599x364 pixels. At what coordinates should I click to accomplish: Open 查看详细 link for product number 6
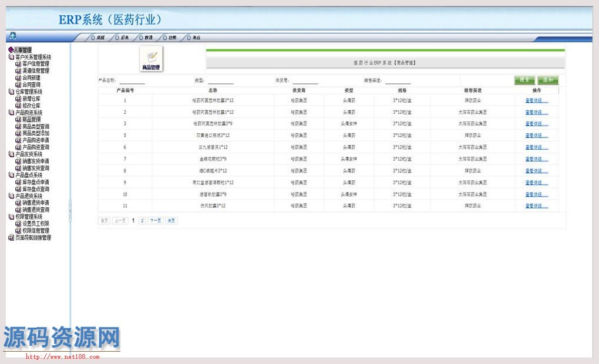(x=536, y=147)
